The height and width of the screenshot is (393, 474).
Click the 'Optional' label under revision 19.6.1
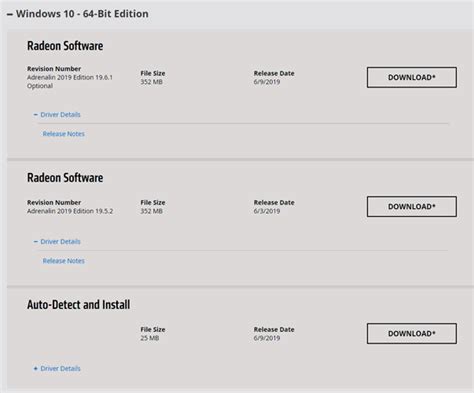40,86
